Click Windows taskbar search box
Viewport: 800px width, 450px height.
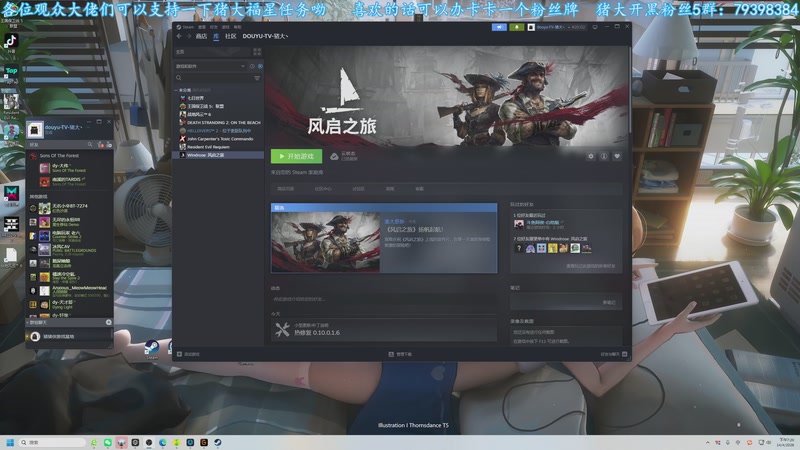(52, 442)
